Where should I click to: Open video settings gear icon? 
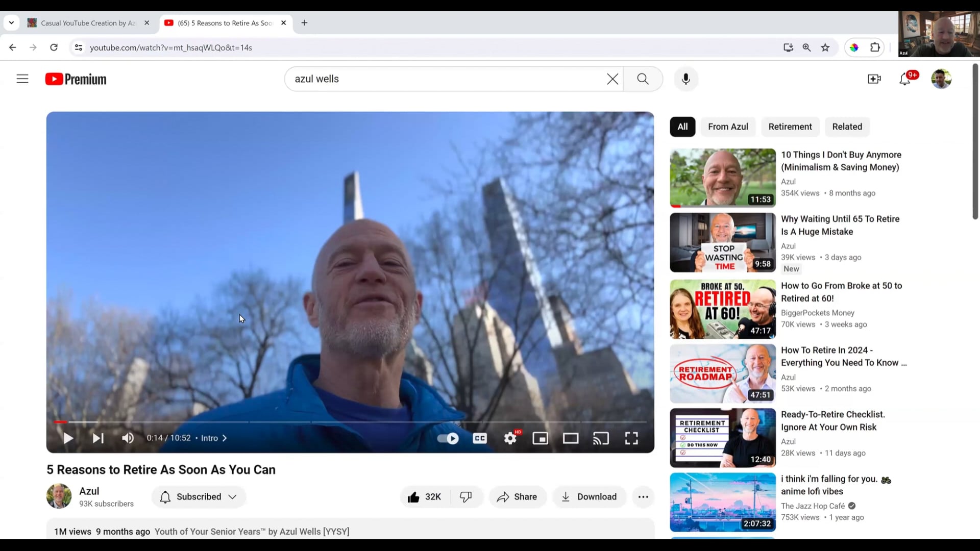point(510,438)
